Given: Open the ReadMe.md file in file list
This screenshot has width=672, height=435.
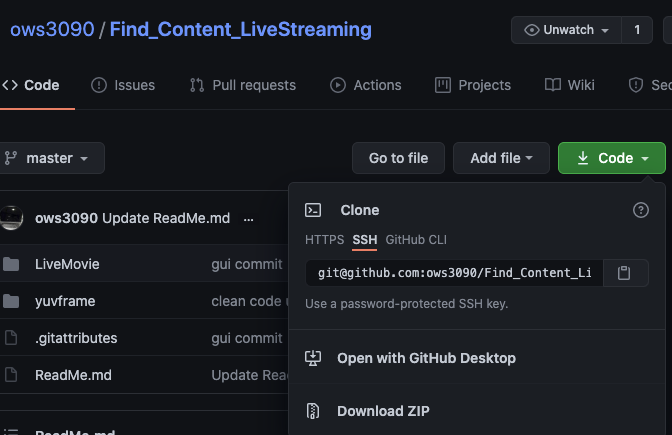Looking at the screenshot, I should [x=73, y=375].
